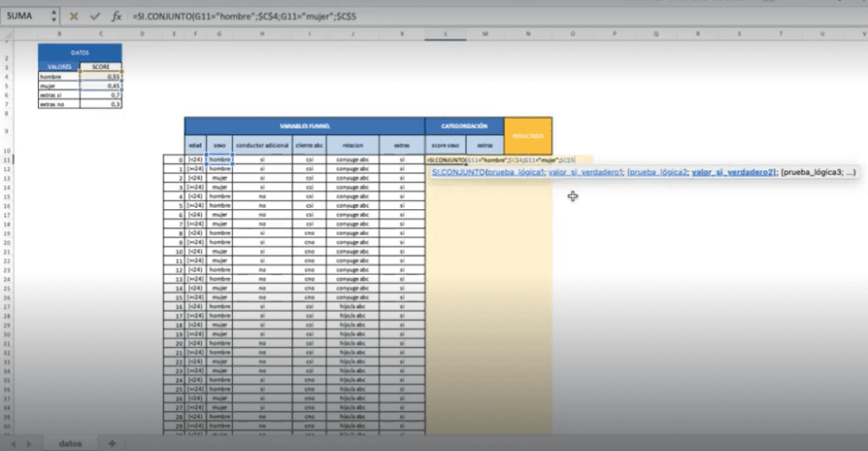Select column header U
The height and width of the screenshot is (451, 868).
(821, 34)
